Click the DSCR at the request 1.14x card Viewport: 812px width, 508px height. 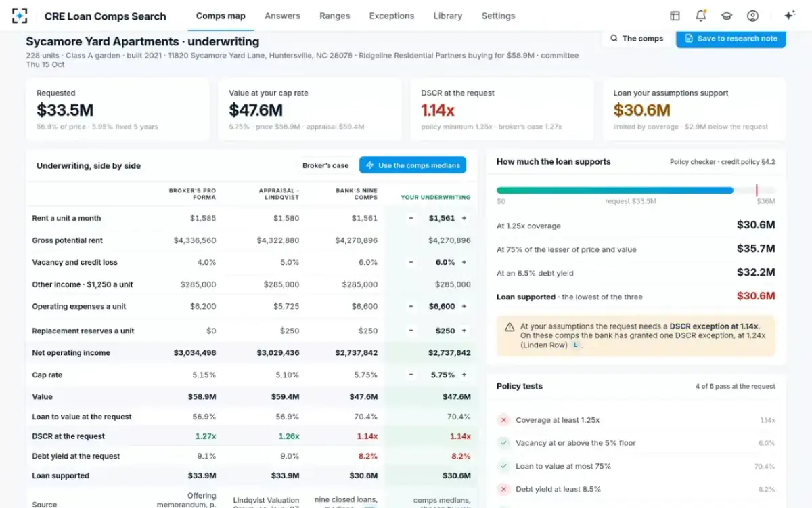tap(502, 109)
